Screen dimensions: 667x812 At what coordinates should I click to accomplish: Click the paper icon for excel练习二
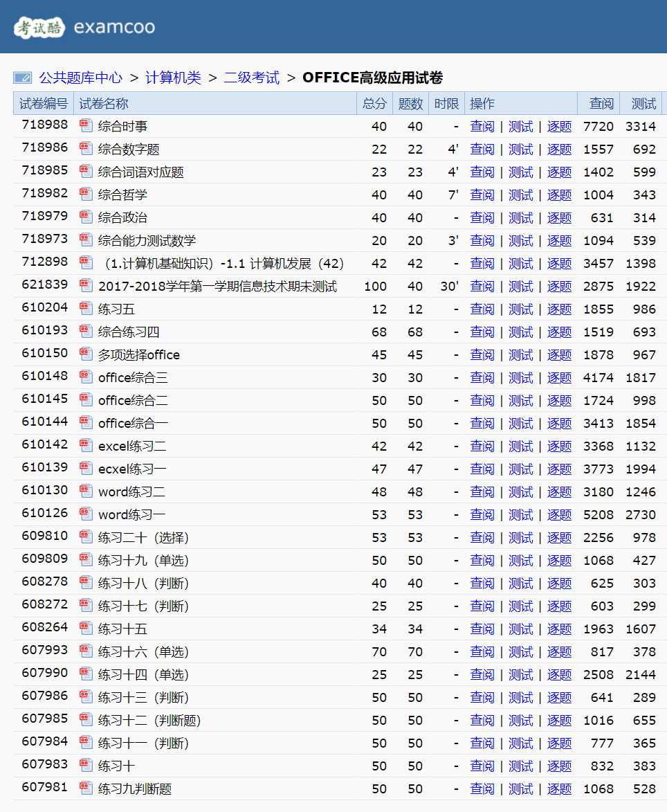(x=86, y=445)
